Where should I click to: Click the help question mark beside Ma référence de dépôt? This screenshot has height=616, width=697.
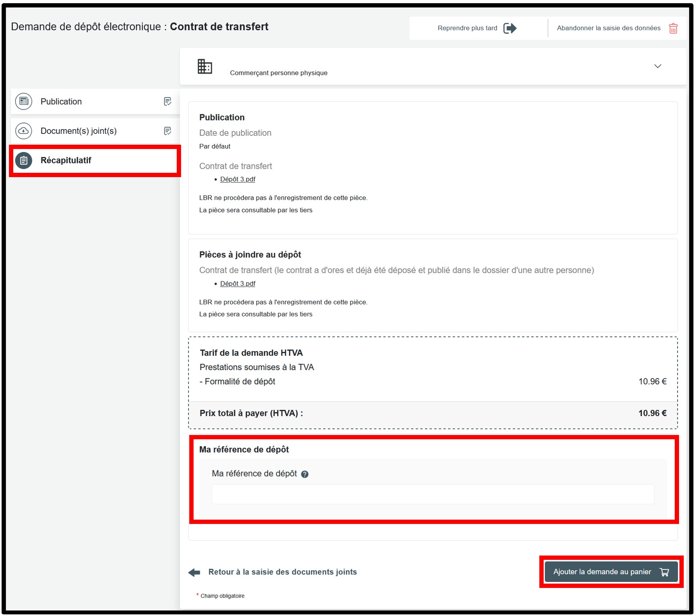pyautogui.click(x=305, y=474)
